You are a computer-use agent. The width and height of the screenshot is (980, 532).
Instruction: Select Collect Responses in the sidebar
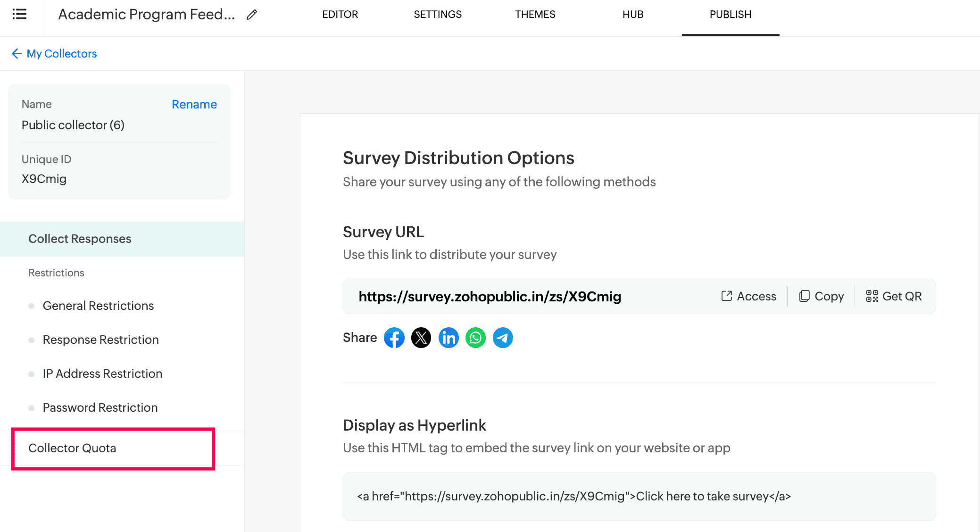pos(122,239)
